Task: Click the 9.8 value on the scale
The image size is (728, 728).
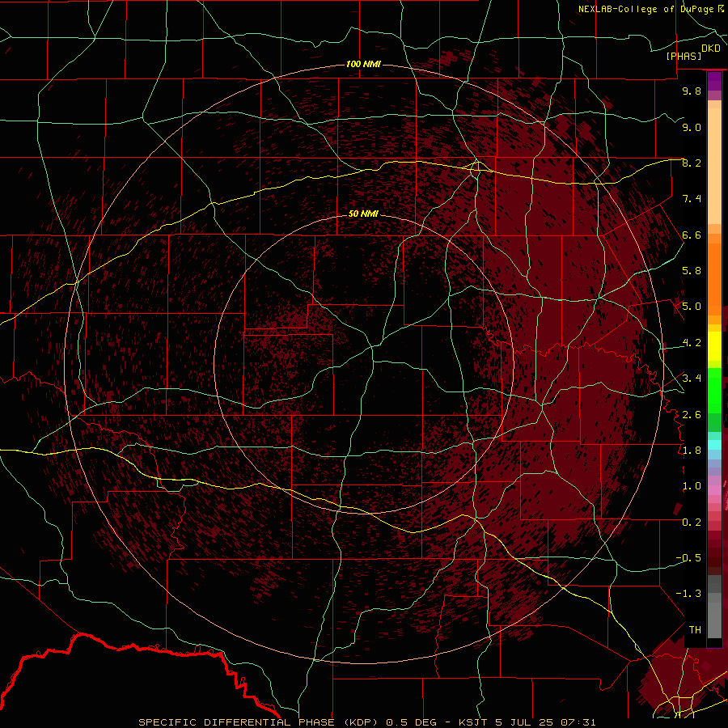Action: [x=692, y=91]
